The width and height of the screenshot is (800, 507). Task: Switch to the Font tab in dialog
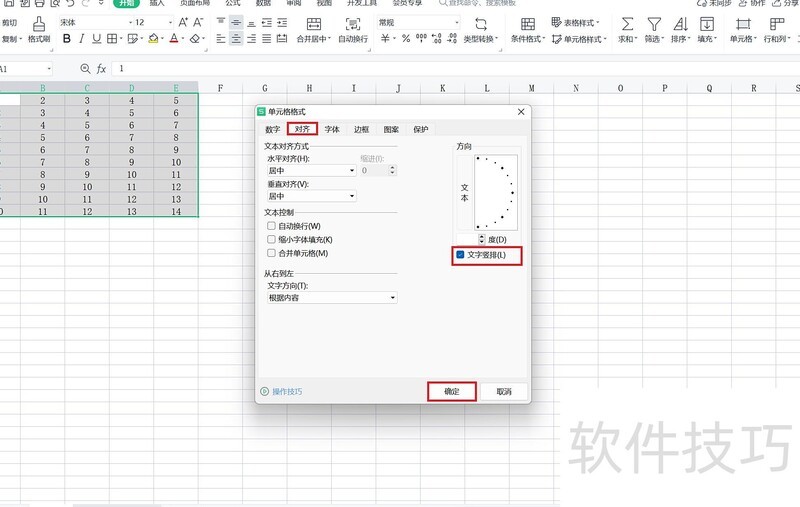point(332,130)
